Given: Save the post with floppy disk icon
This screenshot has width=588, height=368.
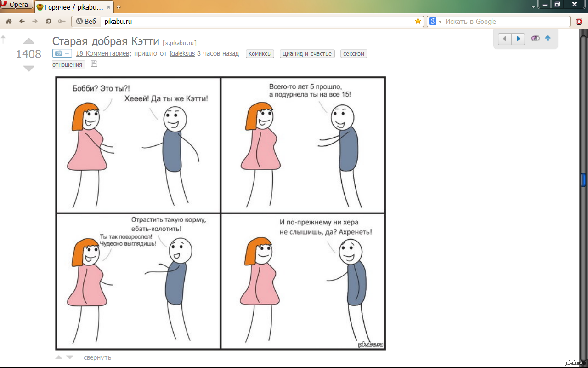Looking at the screenshot, I should click(x=94, y=64).
